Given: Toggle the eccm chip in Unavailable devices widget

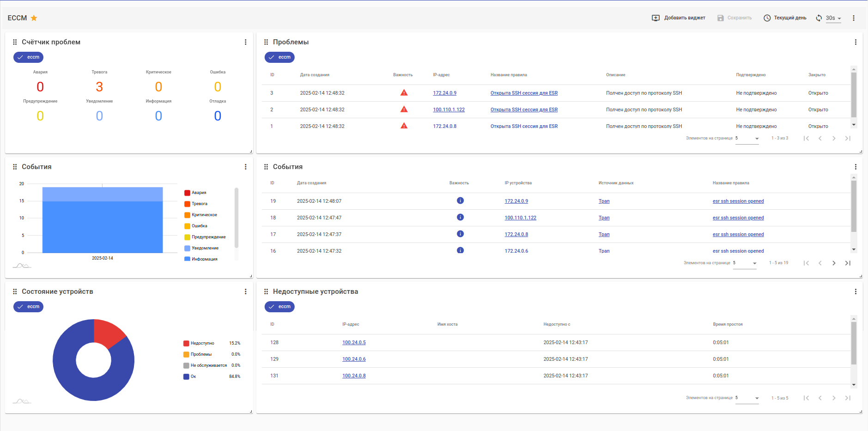Looking at the screenshot, I should click(279, 307).
